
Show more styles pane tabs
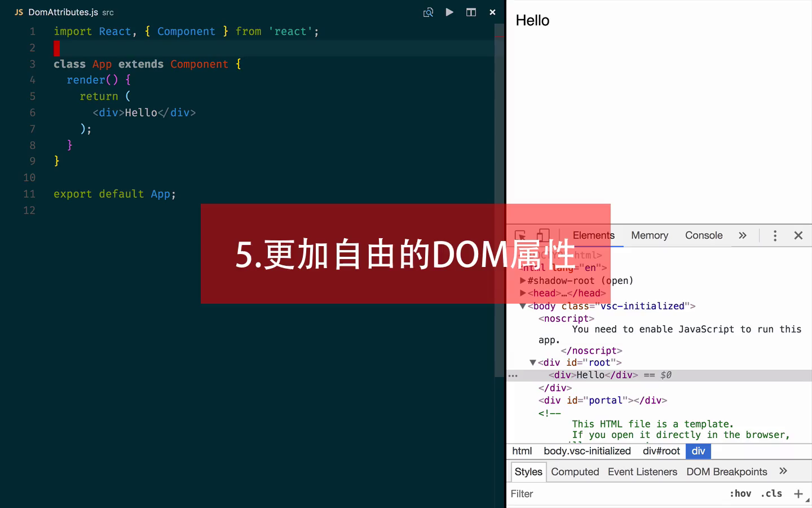click(x=783, y=471)
